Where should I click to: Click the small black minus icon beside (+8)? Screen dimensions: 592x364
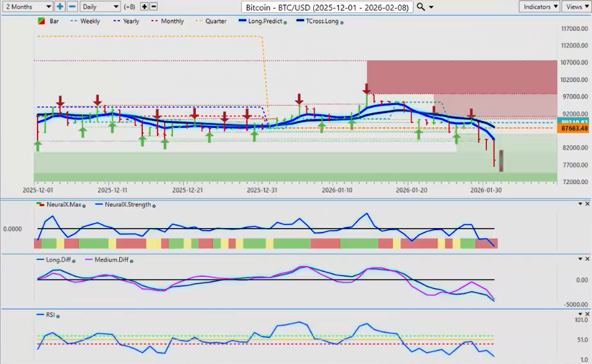[153, 6]
